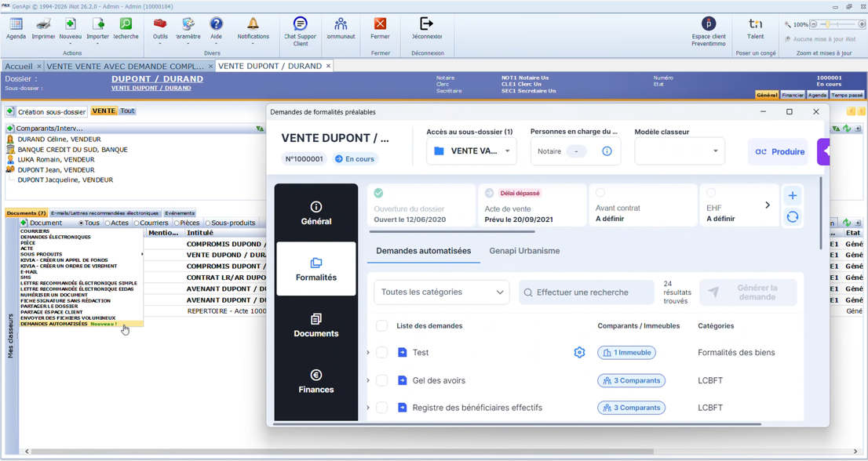Click the Création sous-dossier button
This screenshot has height=461, width=868.
[x=47, y=111]
